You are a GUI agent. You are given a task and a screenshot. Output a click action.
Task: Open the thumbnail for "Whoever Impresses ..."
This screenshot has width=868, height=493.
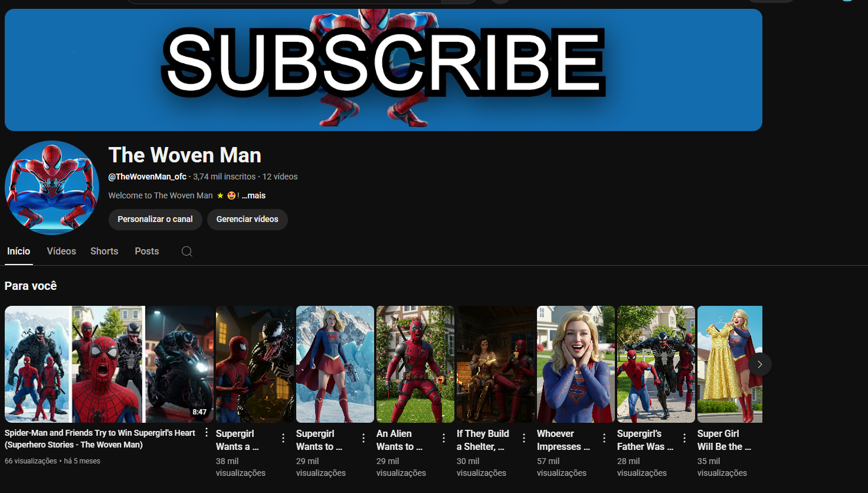pos(576,364)
